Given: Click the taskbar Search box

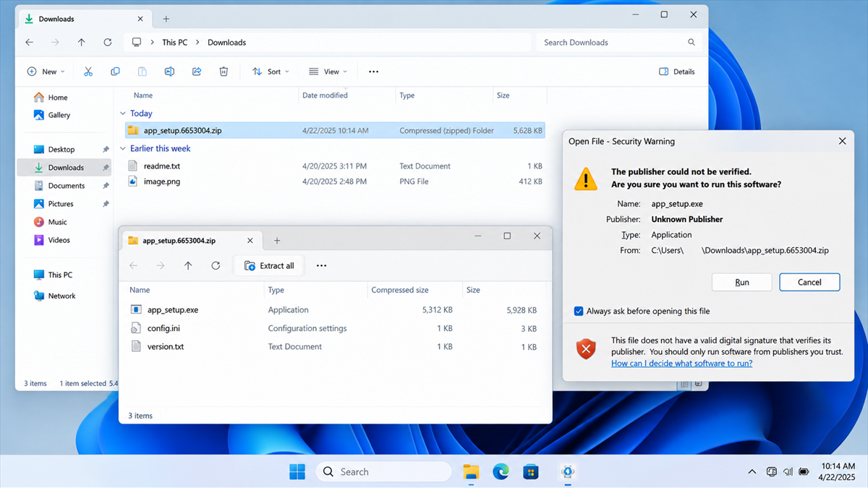Looking at the screenshot, I should tap(383, 472).
